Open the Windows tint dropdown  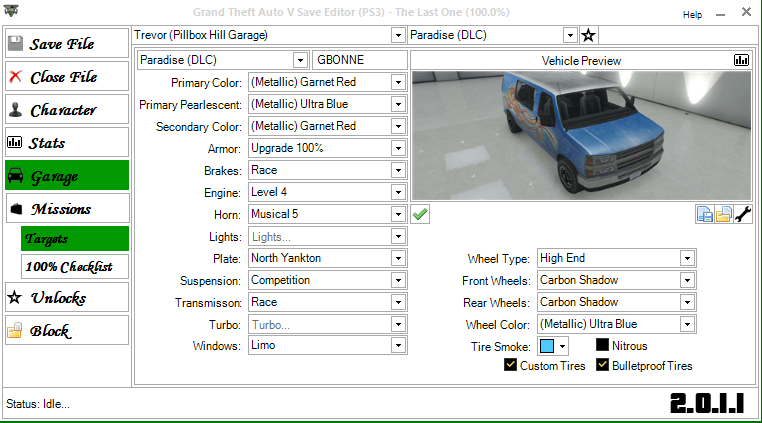coord(398,345)
